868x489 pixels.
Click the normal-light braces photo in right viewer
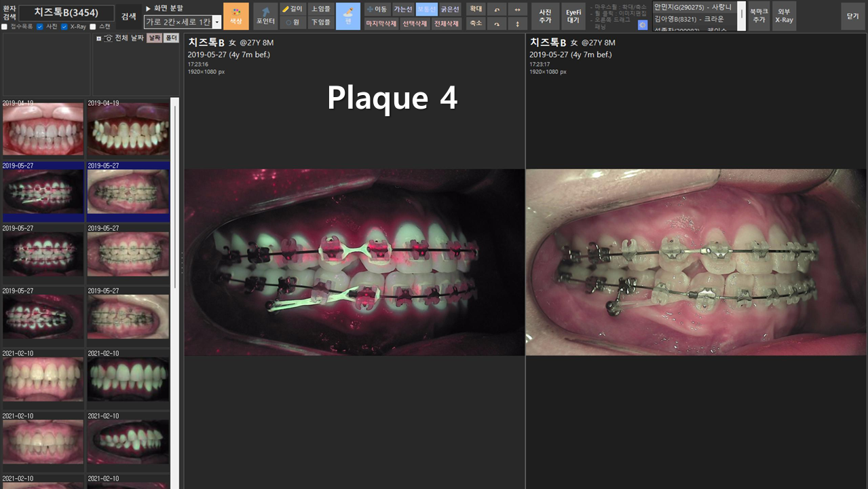tap(696, 262)
